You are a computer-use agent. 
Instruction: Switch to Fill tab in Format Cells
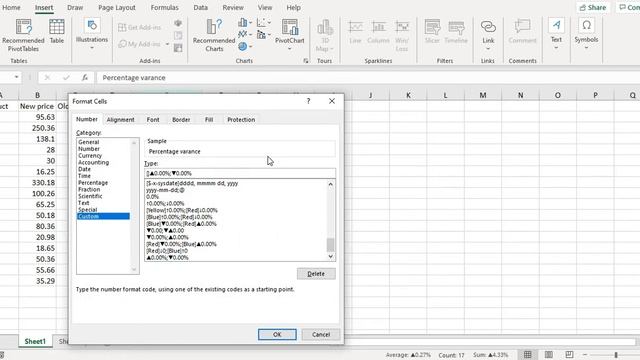tap(209, 120)
